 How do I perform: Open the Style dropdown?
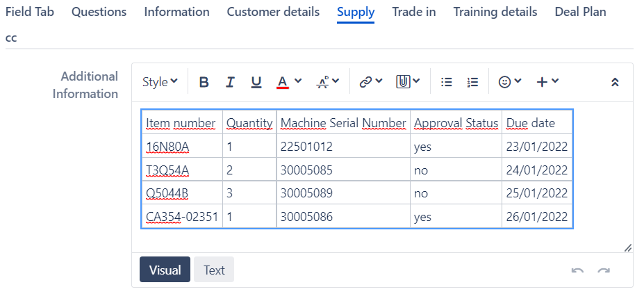(160, 82)
